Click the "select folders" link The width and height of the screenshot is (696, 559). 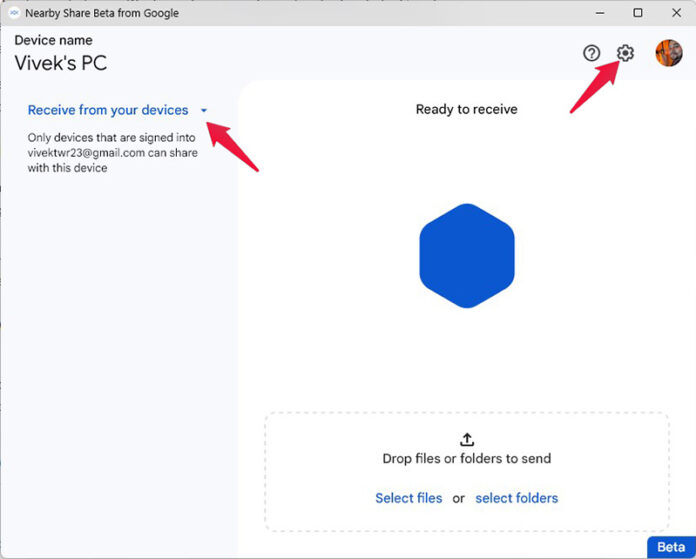point(516,498)
